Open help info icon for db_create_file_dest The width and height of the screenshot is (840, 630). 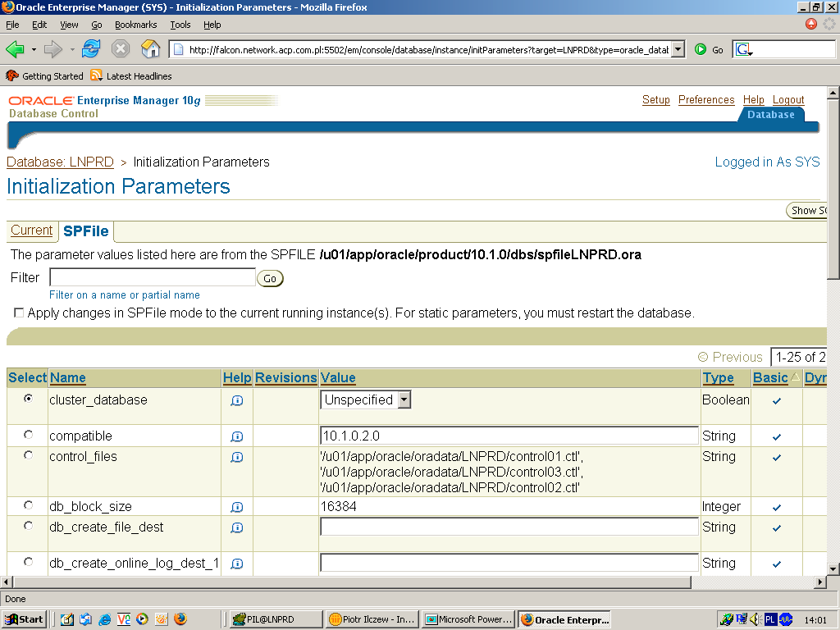tap(237, 527)
